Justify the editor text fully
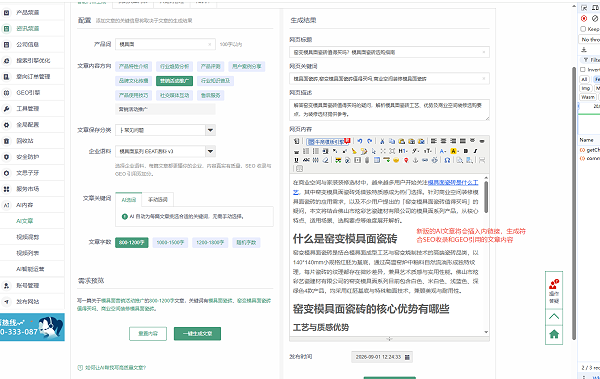This screenshot has width=600, height=379. click(463, 141)
